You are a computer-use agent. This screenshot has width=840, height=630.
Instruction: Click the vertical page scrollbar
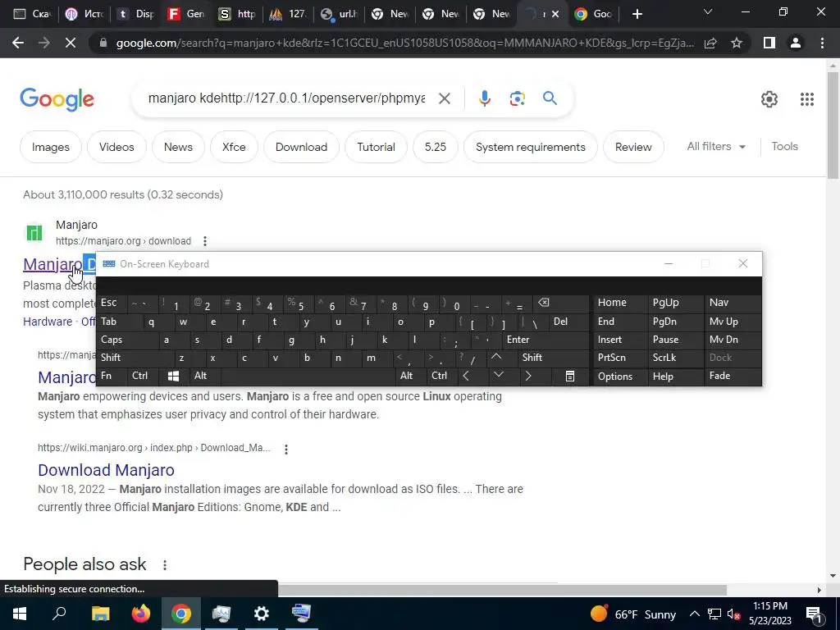tap(833, 127)
